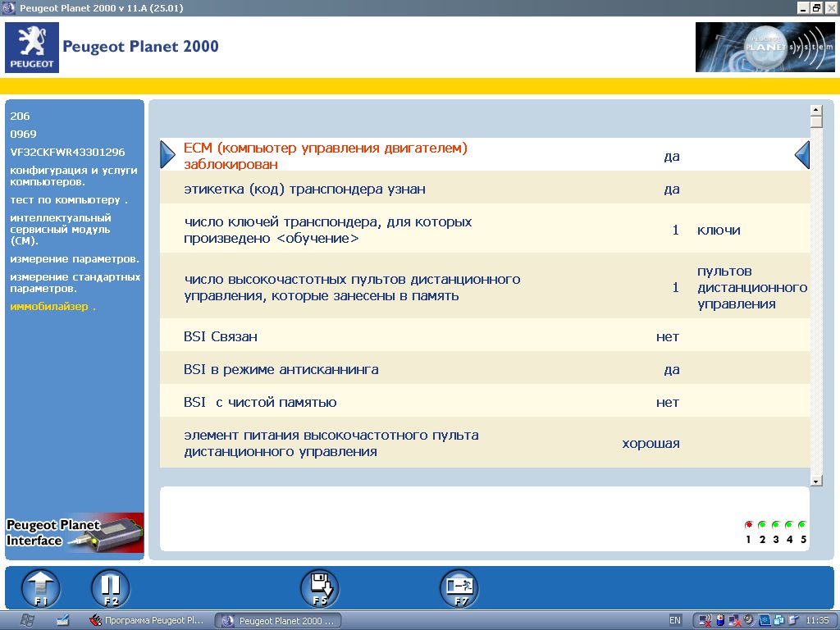840x630 pixels.
Task: Close the Peugeot Planet window
Action: 830,8
